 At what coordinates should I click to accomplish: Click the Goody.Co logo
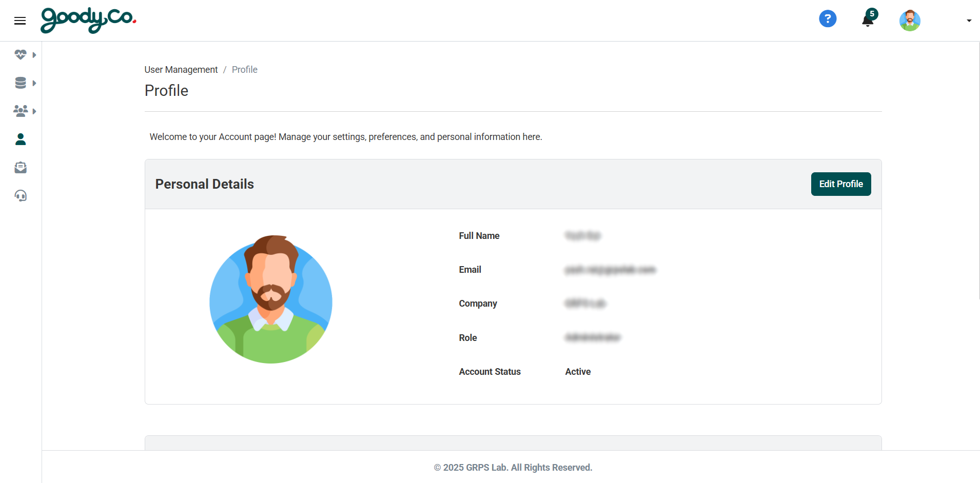[x=88, y=21]
